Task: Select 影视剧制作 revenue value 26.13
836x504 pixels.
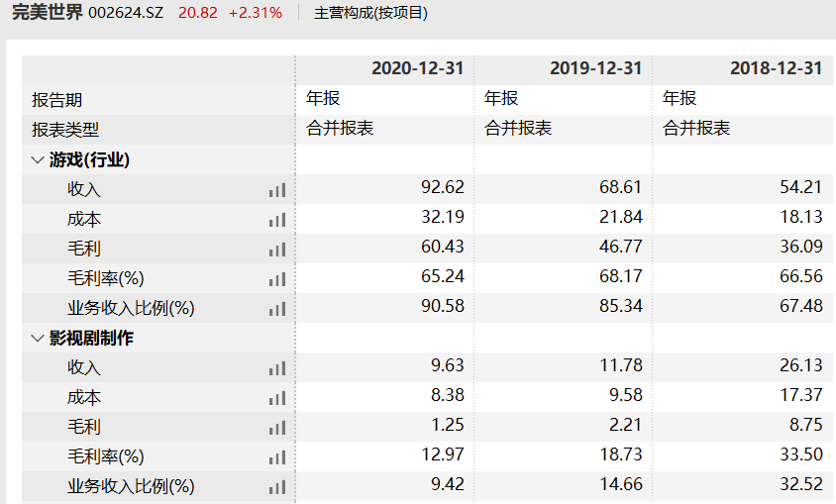Action: [x=800, y=365]
